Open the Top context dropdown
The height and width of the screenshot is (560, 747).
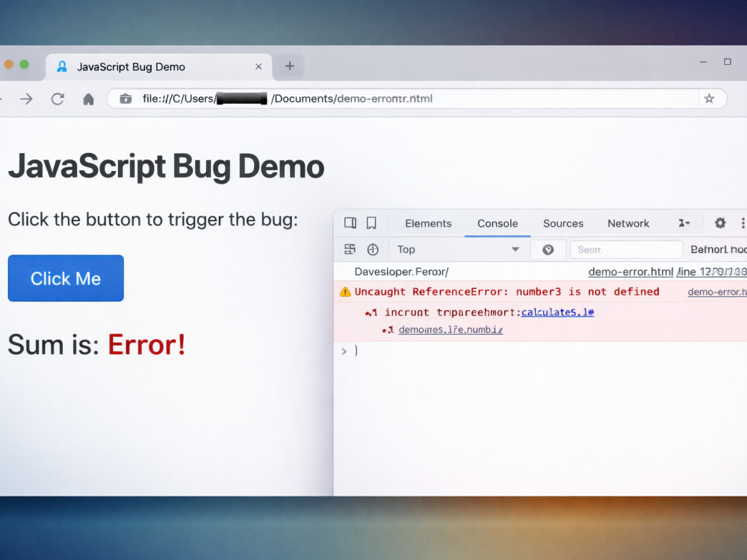(x=457, y=249)
